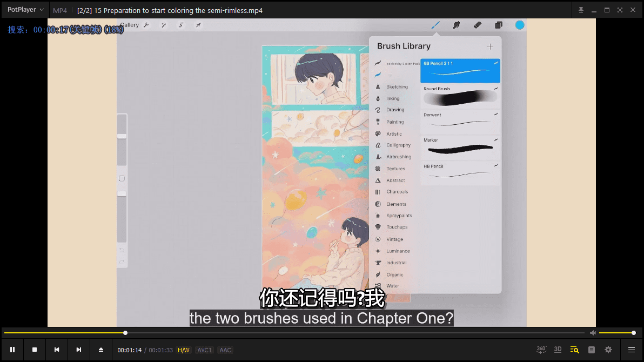The width and height of the screenshot is (644, 362).
Task: Select the Eraser tool icon
Action: click(x=477, y=25)
